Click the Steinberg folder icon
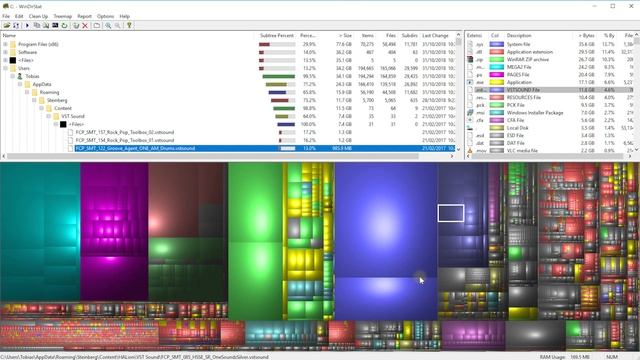Viewport: 640px width, 360px height. [x=42, y=100]
